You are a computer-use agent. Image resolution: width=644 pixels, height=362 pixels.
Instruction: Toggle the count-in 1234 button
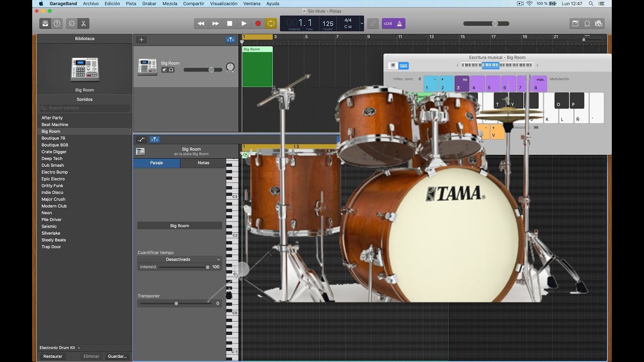pyautogui.click(x=387, y=24)
